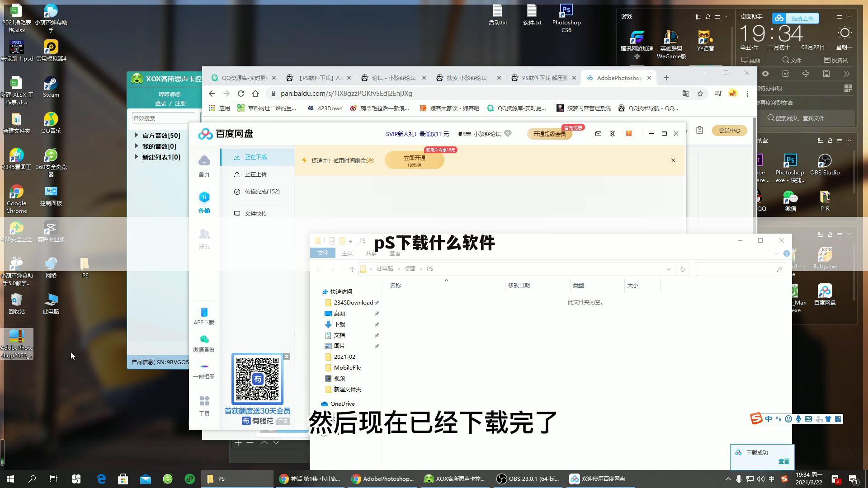The width and height of the screenshot is (868, 488).
Task: Click the 下载 folder in file explorer
Action: point(339,324)
